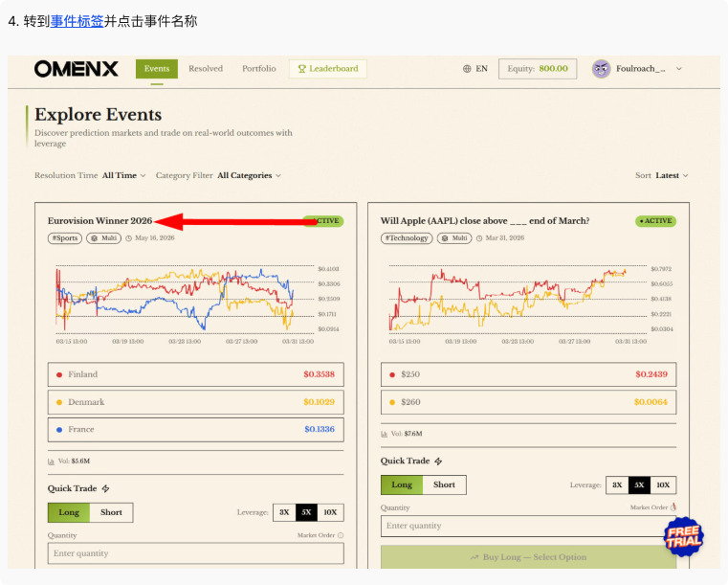Click the Multi tag on Eurovision card
The height and width of the screenshot is (585, 728).
(103, 237)
